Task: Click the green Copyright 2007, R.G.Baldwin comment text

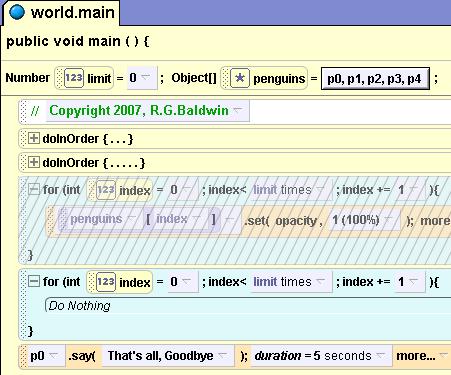Action: click(x=139, y=110)
